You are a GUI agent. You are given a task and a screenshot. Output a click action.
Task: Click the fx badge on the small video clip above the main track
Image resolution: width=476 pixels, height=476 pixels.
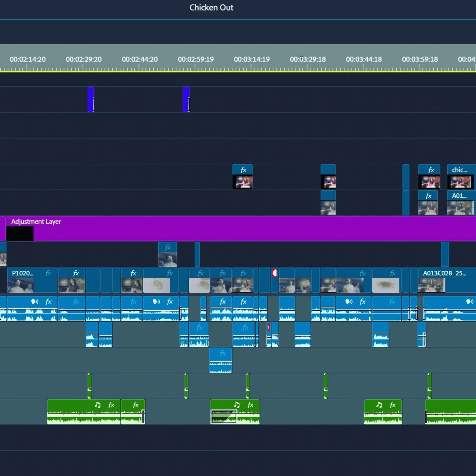pos(168,247)
